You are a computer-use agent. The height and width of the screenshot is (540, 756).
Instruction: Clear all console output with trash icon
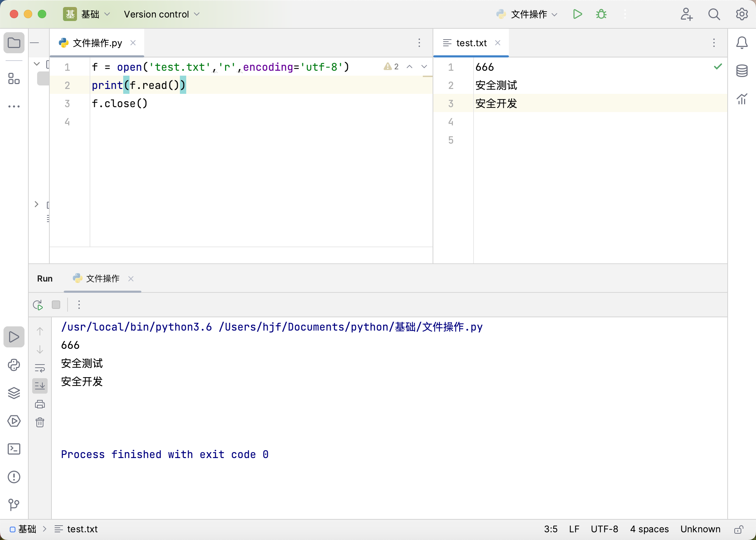(x=40, y=422)
